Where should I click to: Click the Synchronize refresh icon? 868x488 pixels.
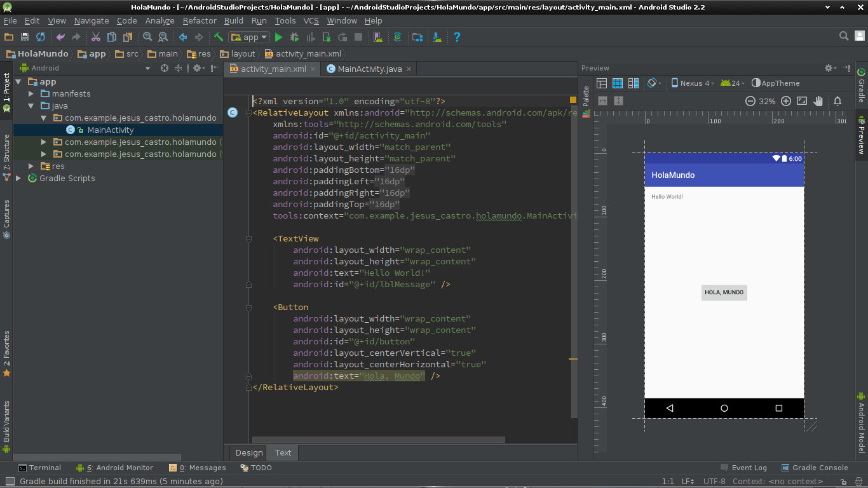pyautogui.click(x=41, y=37)
